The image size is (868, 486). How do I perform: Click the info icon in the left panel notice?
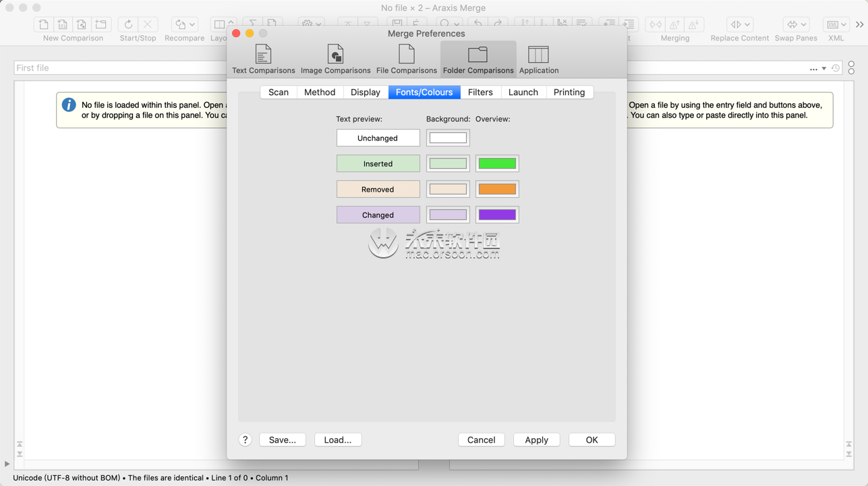(69, 105)
